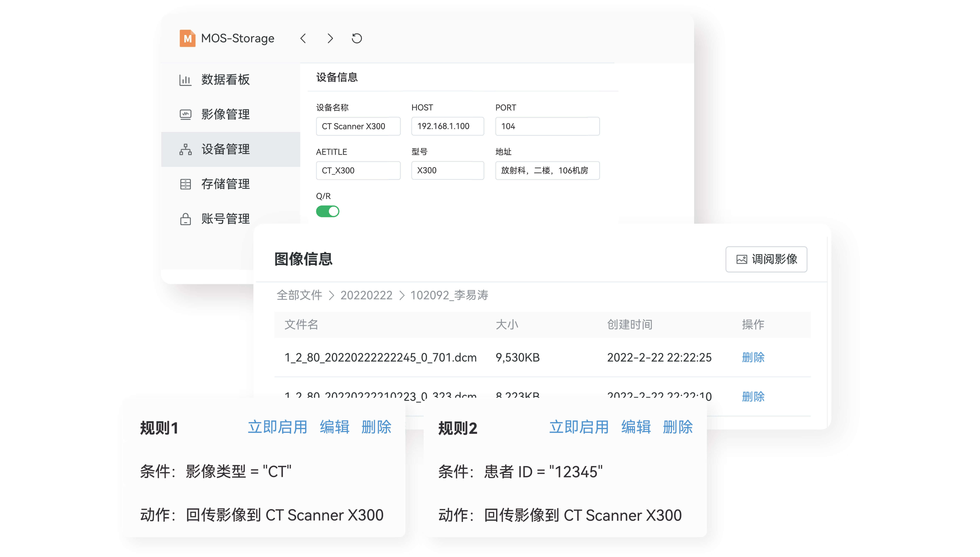Click the condition 患者 ID = "12345"
Image resolution: width=980 pixels, height=557 pixels.
[x=543, y=472]
